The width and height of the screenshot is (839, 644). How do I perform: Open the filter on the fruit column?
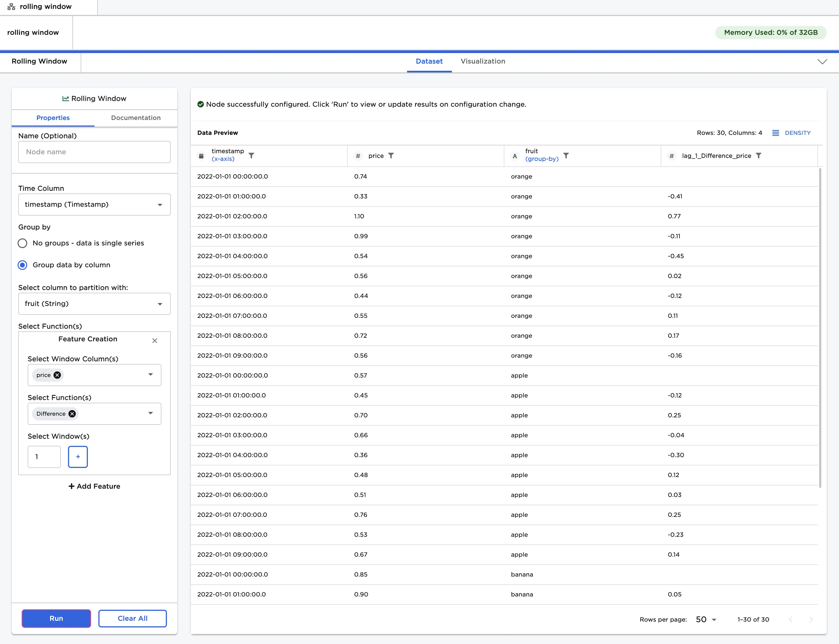click(x=567, y=155)
